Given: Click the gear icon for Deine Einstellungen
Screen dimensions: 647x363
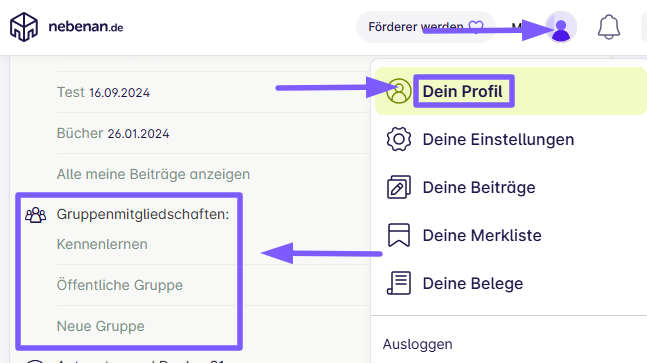Looking at the screenshot, I should point(399,139).
